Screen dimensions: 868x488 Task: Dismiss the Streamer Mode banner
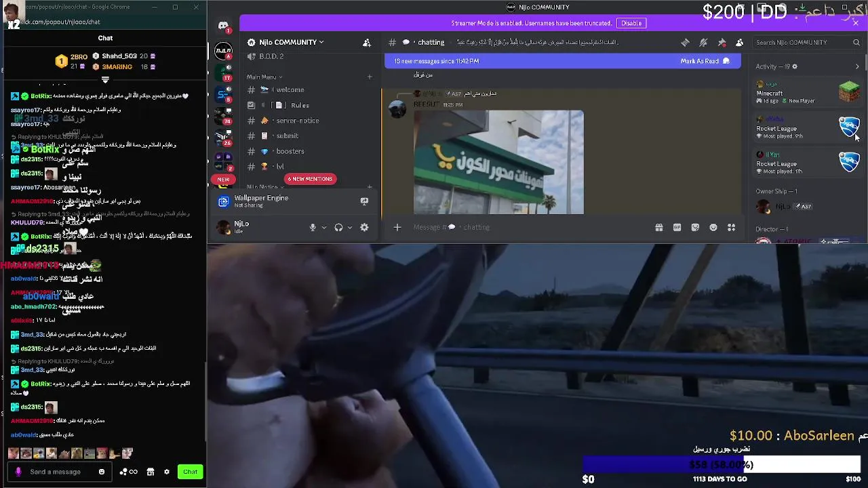point(856,23)
